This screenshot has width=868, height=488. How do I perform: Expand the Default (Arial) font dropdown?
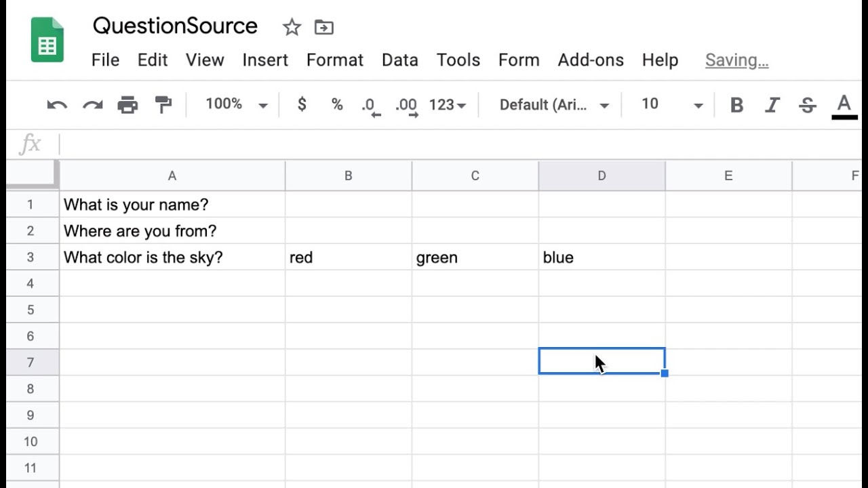[554, 105]
